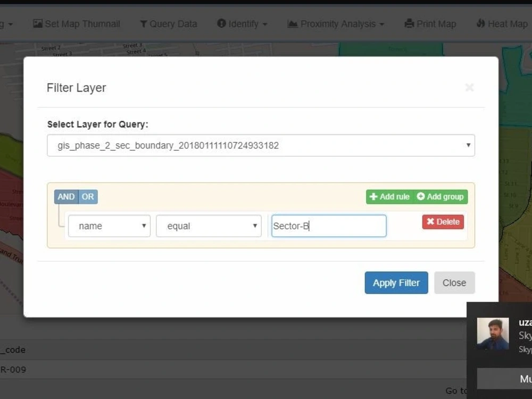Viewport: 532px width, 399px height.
Task: Open the equal operator dropdown
Action: coord(209,226)
